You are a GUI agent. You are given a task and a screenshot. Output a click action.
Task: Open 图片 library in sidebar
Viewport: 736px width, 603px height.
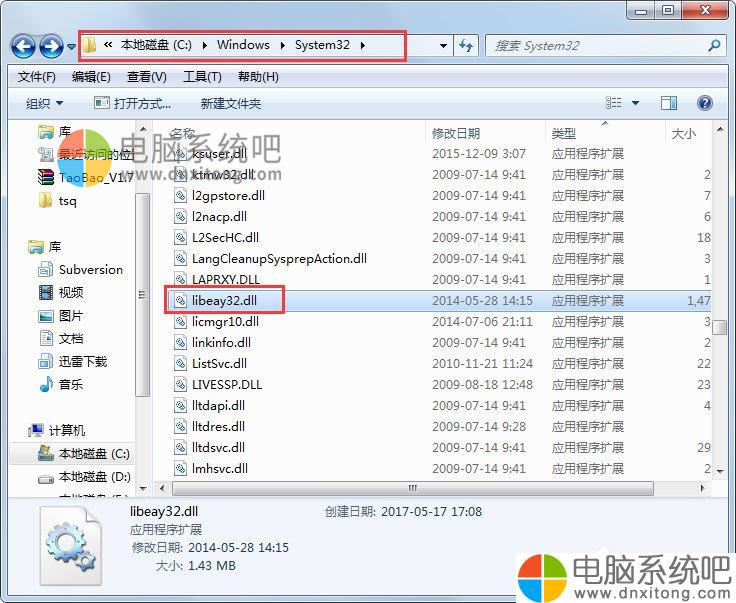click(x=61, y=315)
